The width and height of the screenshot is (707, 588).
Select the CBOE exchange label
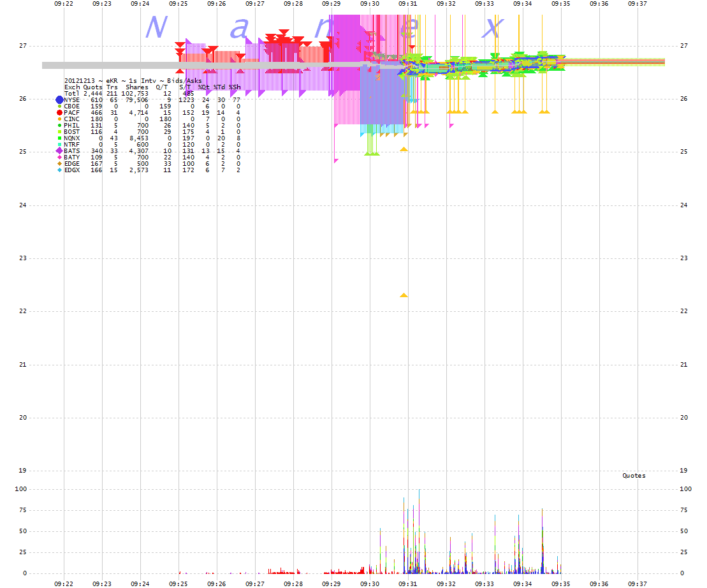71,107
